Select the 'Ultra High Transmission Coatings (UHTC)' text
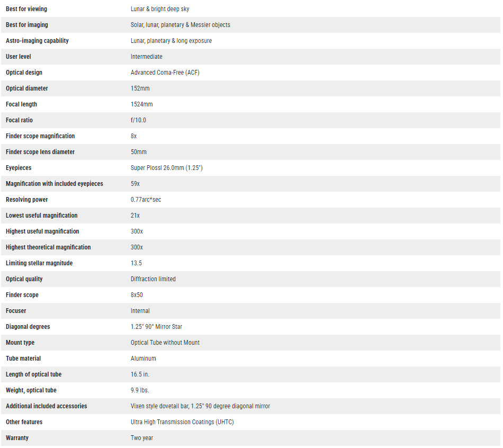Image resolution: width=503 pixels, height=448 pixels. (x=182, y=422)
